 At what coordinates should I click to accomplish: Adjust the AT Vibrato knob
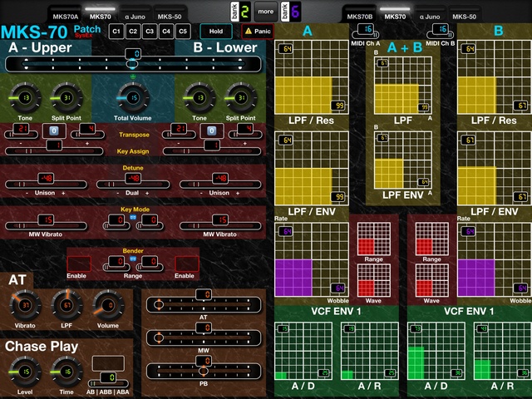pos(25,305)
